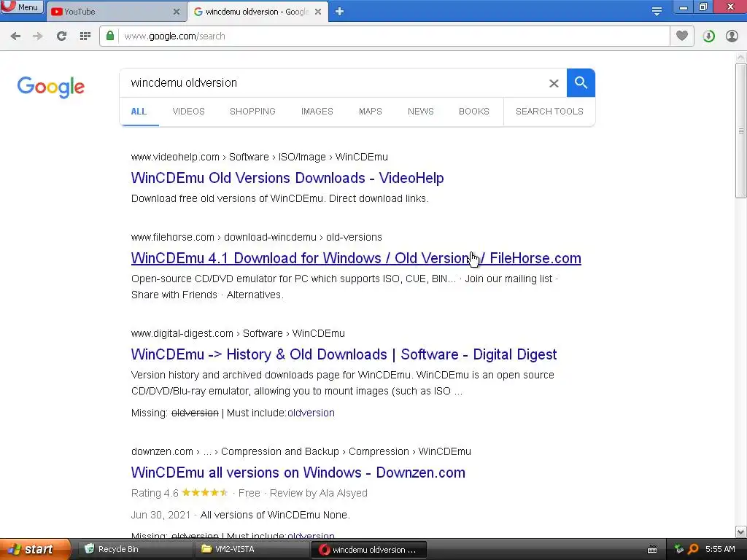The height and width of the screenshot is (560, 747).
Task: Reload the current page
Action: pos(61,36)
